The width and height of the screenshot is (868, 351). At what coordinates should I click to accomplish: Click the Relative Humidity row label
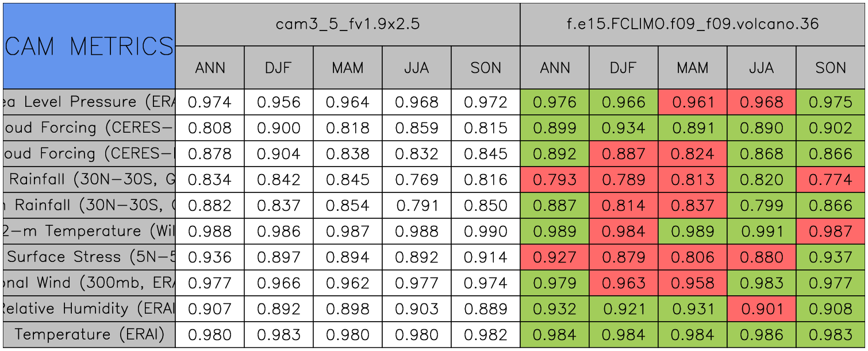coord(89,308)
